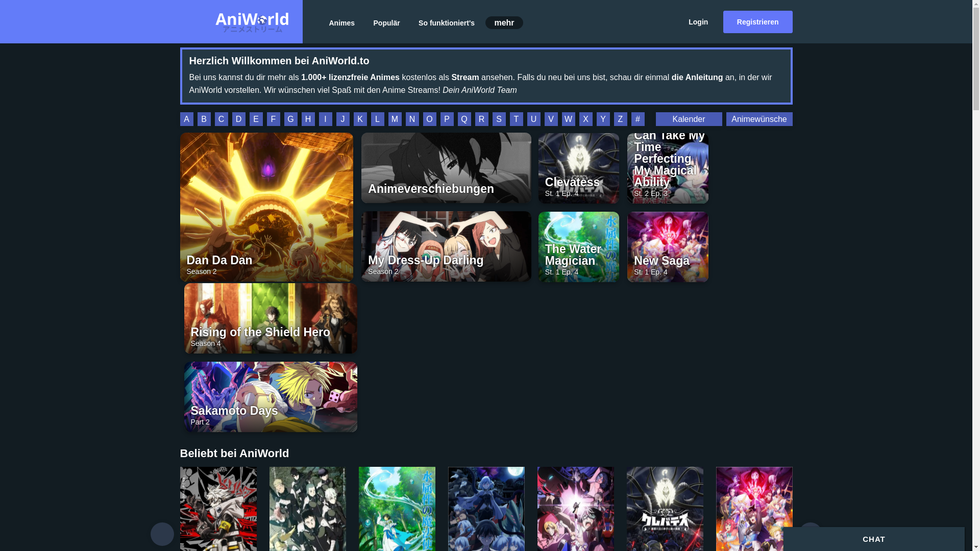Filter animes by letter T
The height and width of the screenshot is (551, 980).
pyautogui.click(x=516, y=119)
